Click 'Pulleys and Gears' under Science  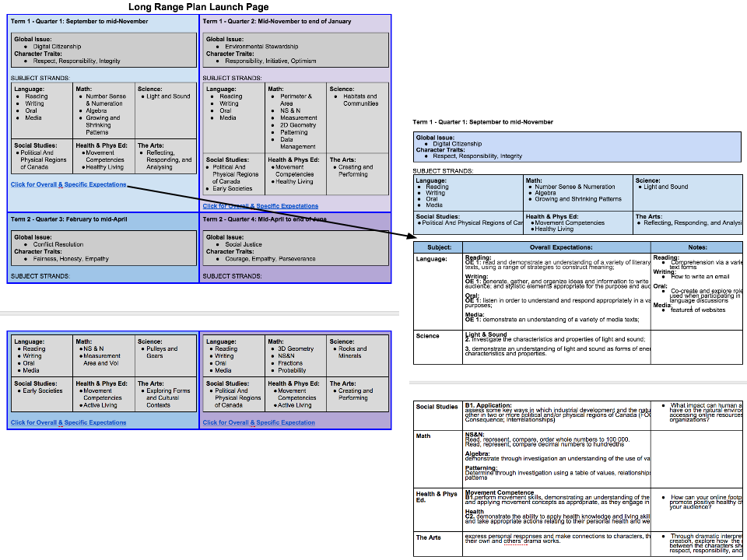point(162,352)
